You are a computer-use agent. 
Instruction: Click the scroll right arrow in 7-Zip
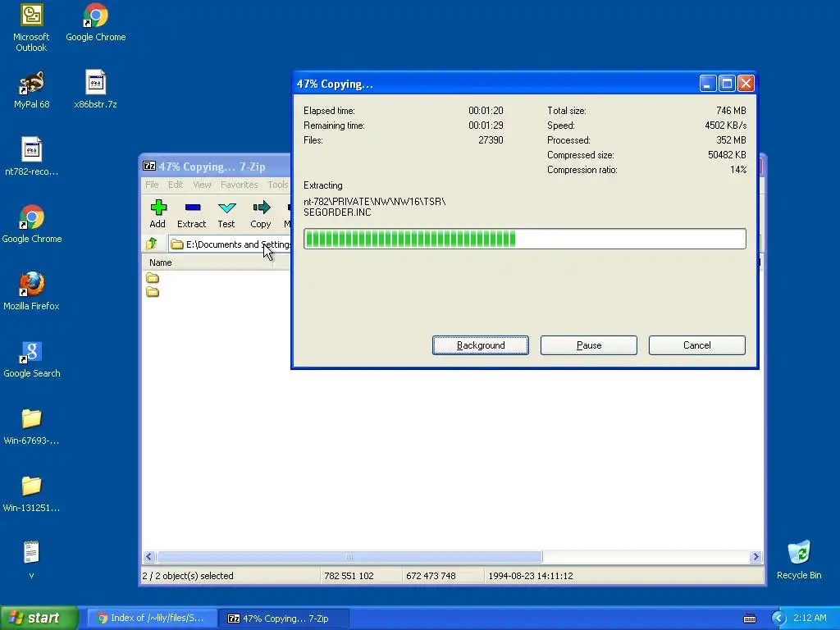coord(756,557)
